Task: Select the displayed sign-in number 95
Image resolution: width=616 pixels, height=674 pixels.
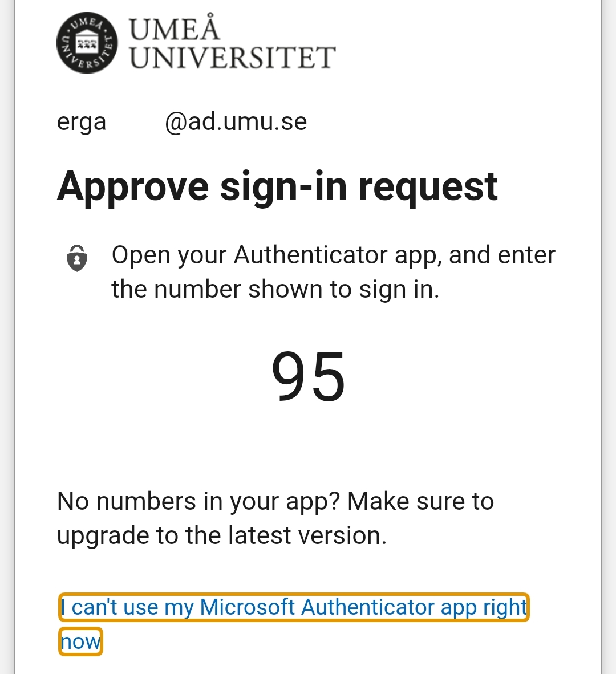Action: [308, 376]
